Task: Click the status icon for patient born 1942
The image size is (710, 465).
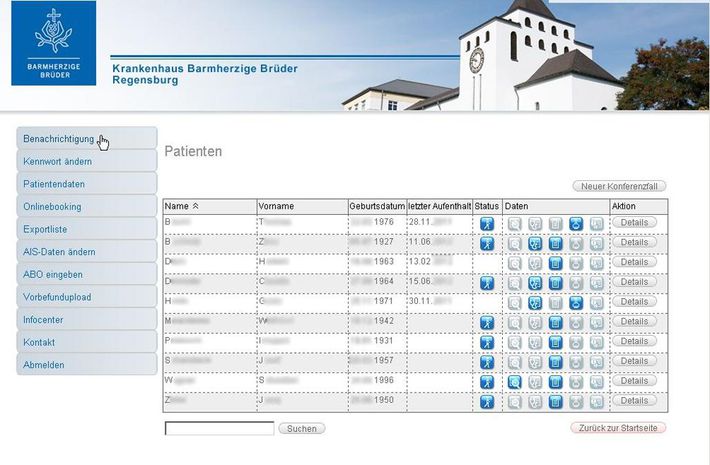Action: click(487, 322)
